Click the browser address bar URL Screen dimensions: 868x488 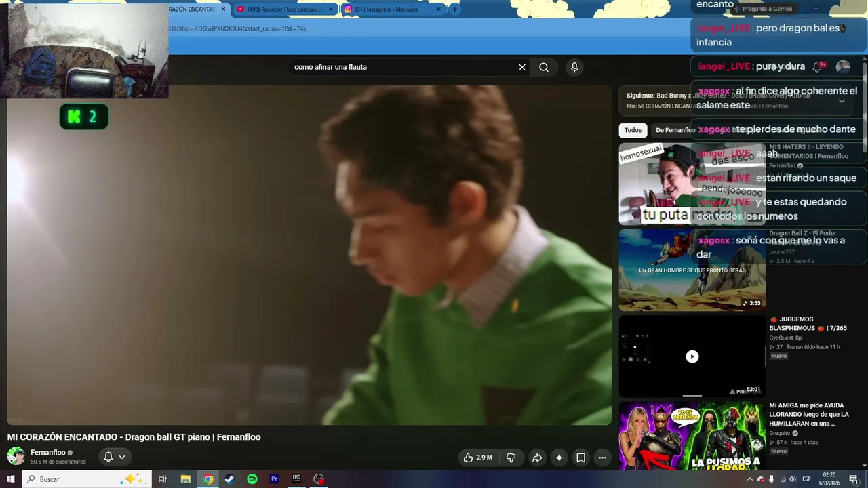tap(237, 28)
